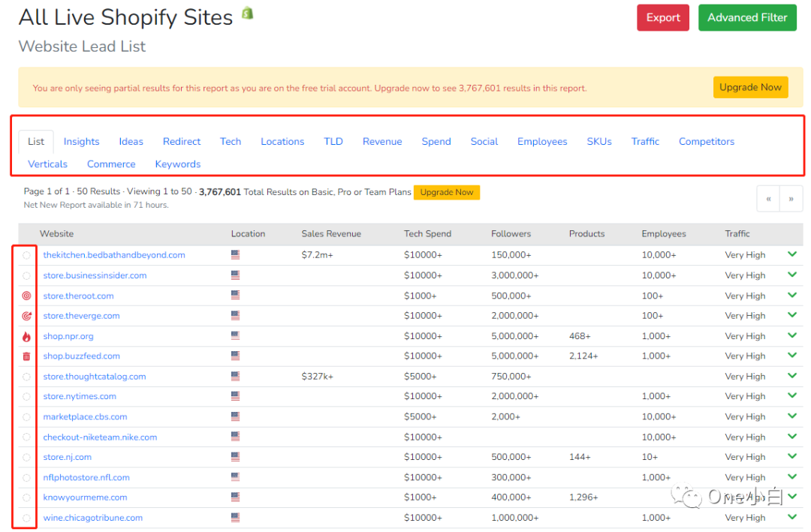Click the red Export button
811x532 pixels.
pos(662,18)
